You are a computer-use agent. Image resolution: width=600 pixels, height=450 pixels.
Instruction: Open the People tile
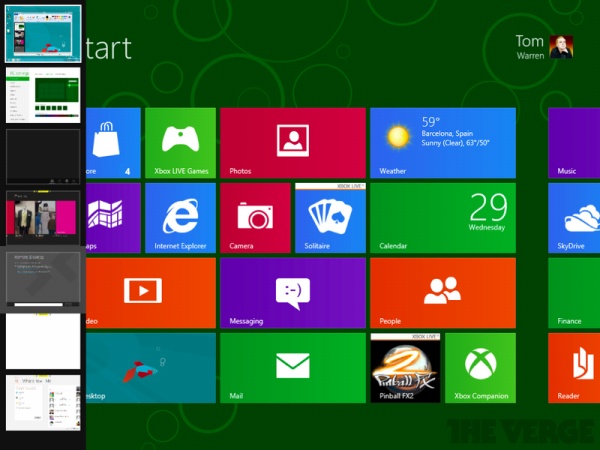(x=442, y=292)
